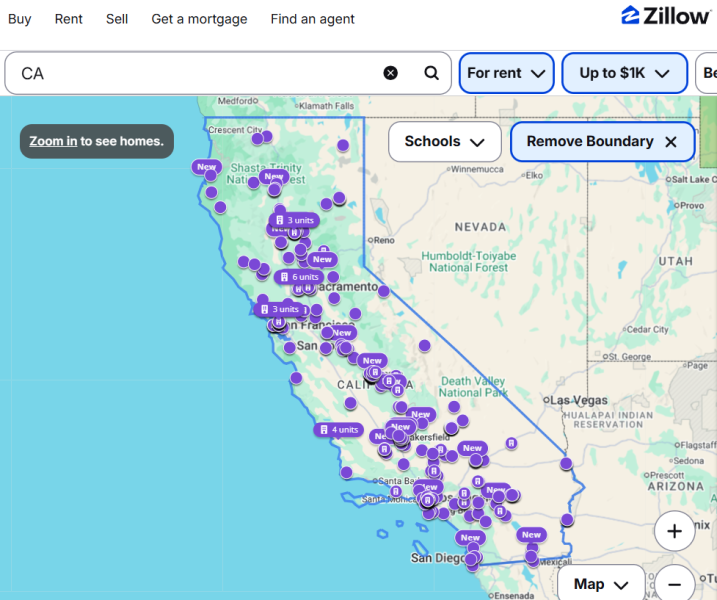This screenshot has height=600, width=717.
Task: Open Get a mortgage menu
Action: [199, 19]
